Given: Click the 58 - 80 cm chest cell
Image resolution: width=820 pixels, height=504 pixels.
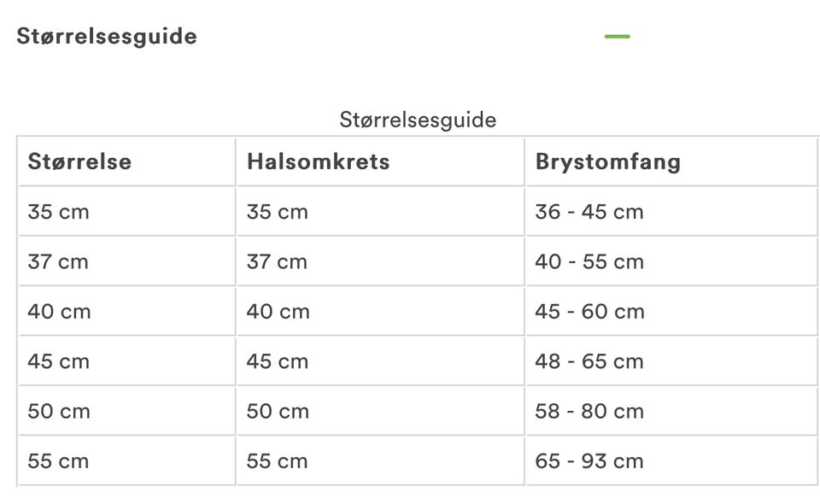Looking at the screenshot, I should pyautogui.click(x=671, y=411).
